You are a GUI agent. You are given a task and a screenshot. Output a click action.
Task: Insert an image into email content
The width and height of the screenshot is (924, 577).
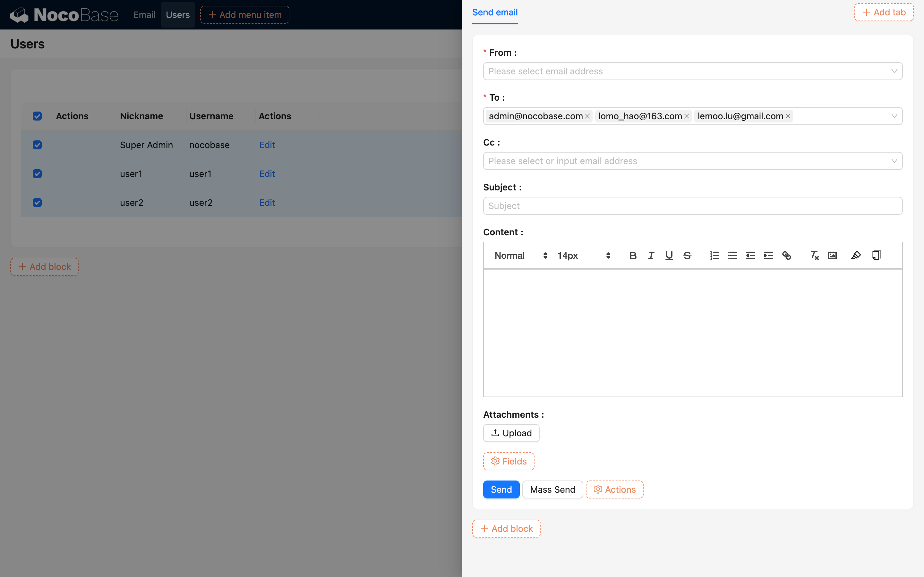click(832, 255)
